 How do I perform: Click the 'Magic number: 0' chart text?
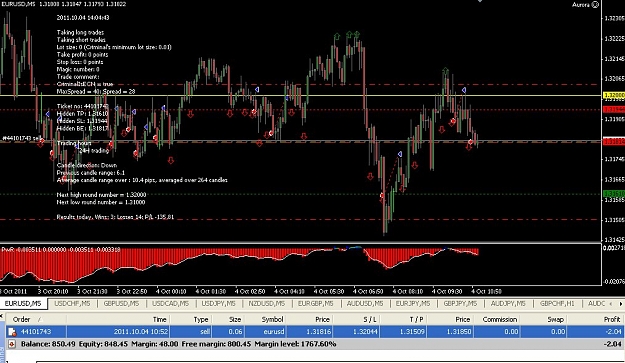click(x=78, y=69)
